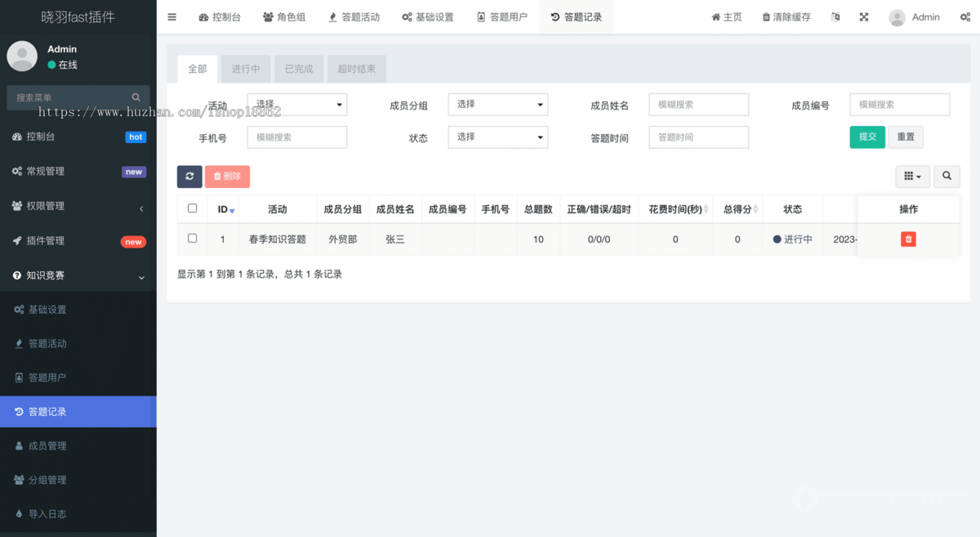Image resolution: width=980 pixels, height=537 pixels.
Task: Open the 状态 selection dropdown
Action: pyautogui.click(x=497, y=136)
